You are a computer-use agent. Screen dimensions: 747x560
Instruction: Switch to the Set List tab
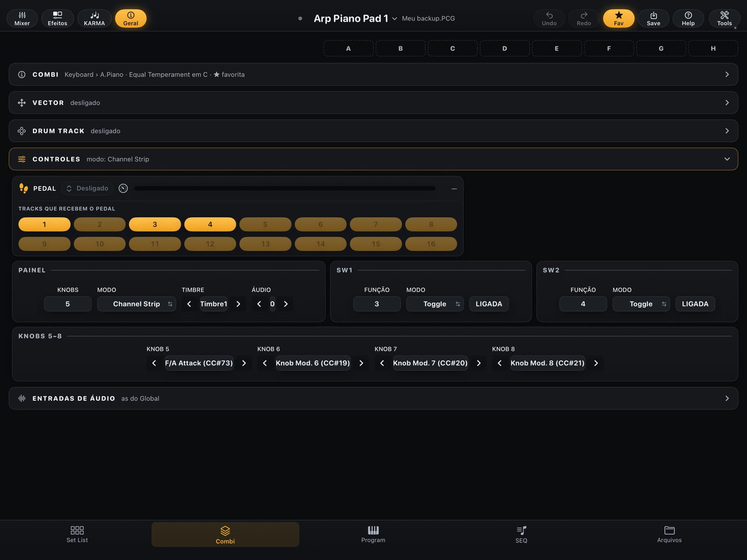point(77,535)
